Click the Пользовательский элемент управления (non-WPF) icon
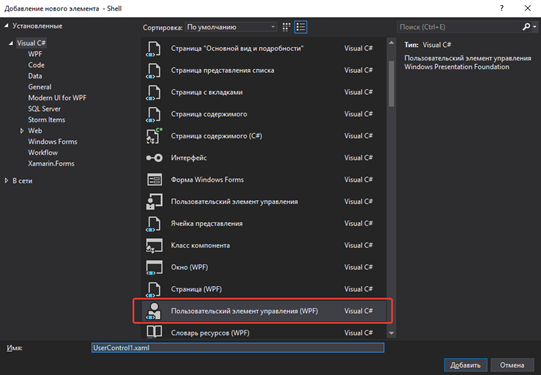The width and height of the screenshot is (541, 375). [154, 201]
